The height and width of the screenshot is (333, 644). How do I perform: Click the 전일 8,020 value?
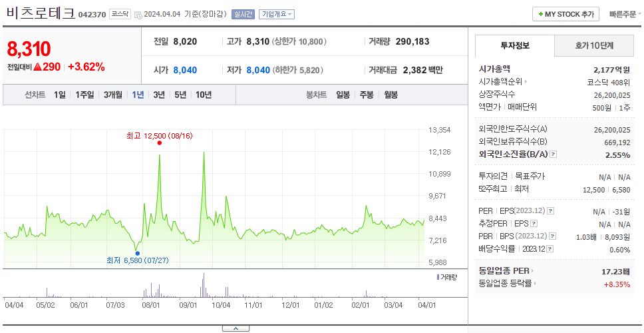point(185,41)
